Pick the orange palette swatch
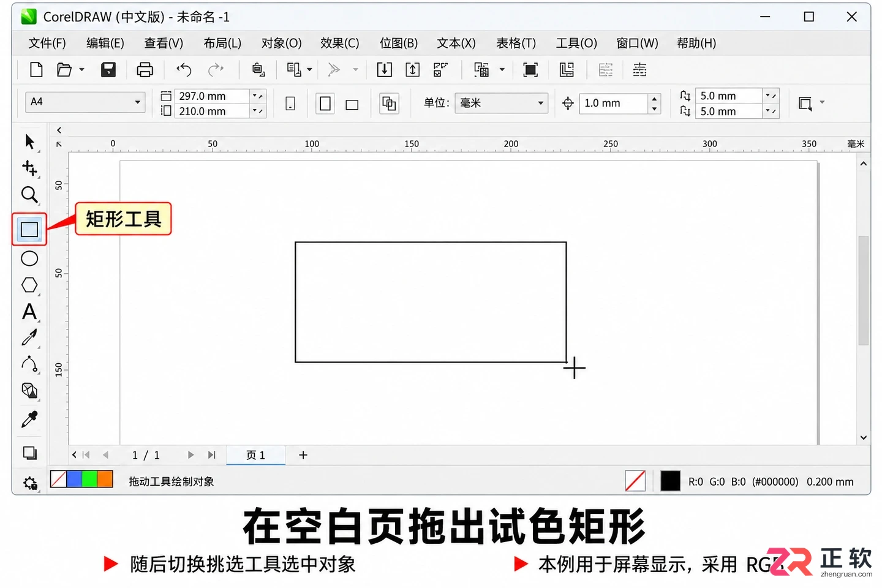 105,479
